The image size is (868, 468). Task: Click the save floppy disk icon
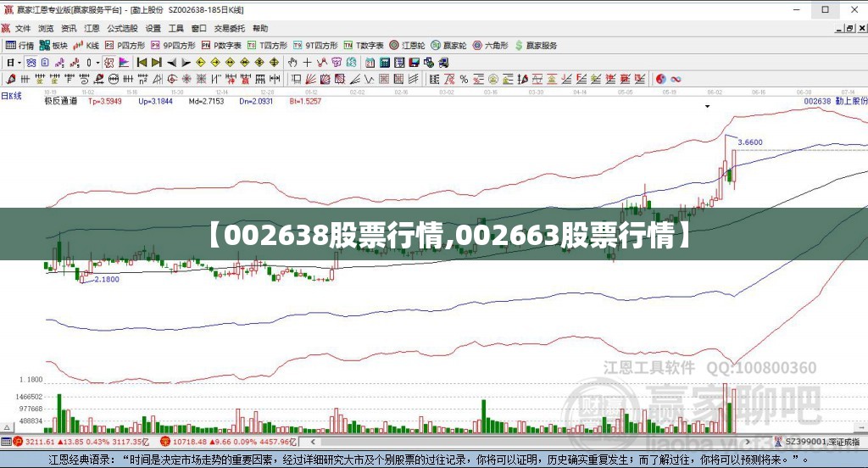pyautogui.click(x=414, y=63)
